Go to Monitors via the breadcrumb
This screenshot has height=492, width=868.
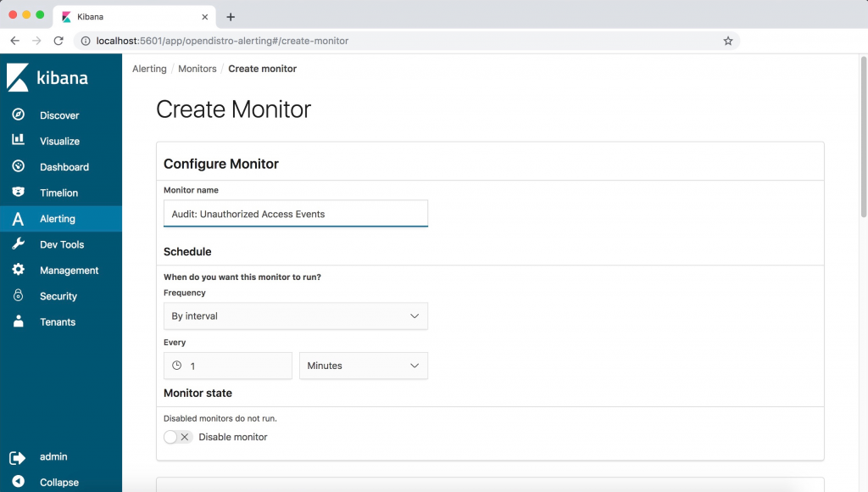[198, 69]
